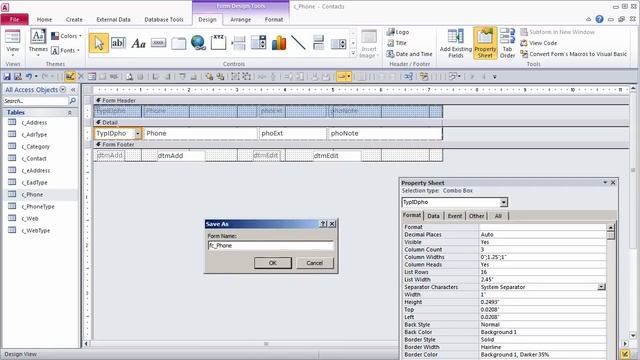Choose the Tab Control tool

point(178,43)
